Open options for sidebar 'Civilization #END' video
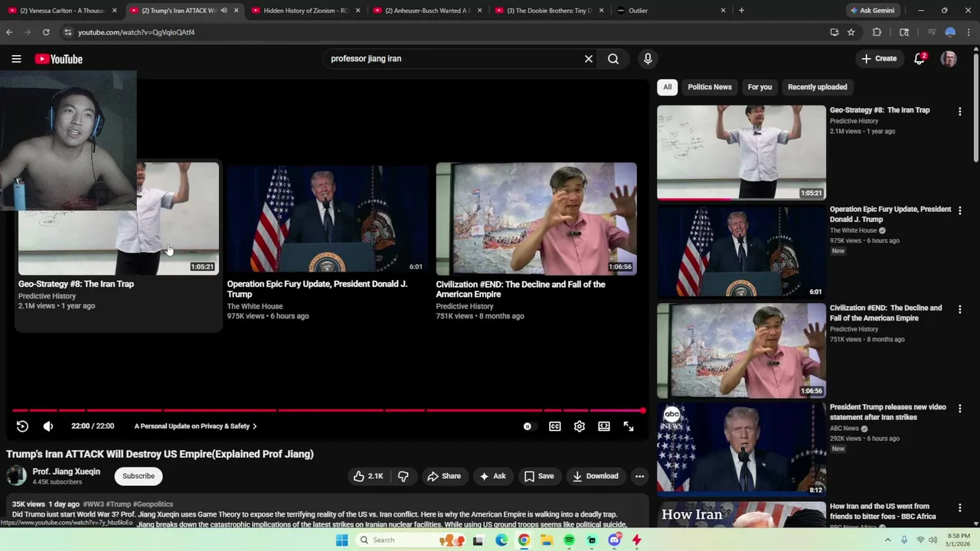The image size is (980, 551). tap(959, 309)
